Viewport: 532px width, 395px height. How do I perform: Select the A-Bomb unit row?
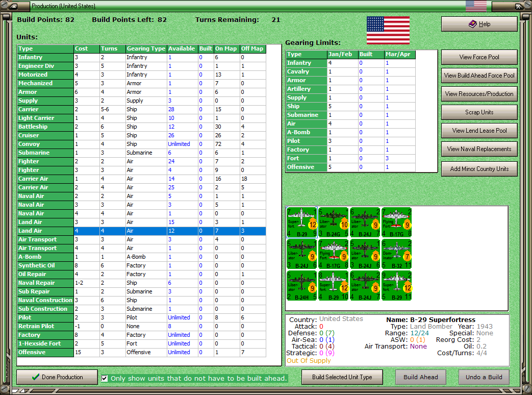(x=141, y=257)
